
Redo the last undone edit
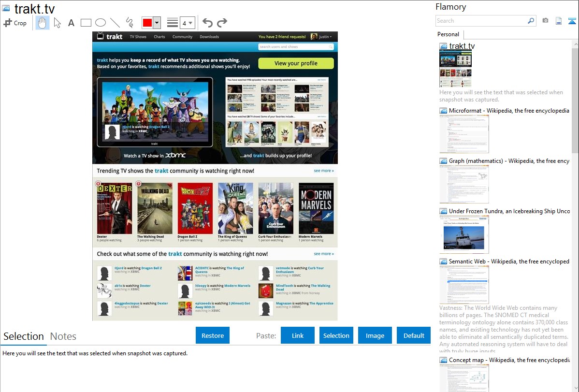(x=222, y=23)
